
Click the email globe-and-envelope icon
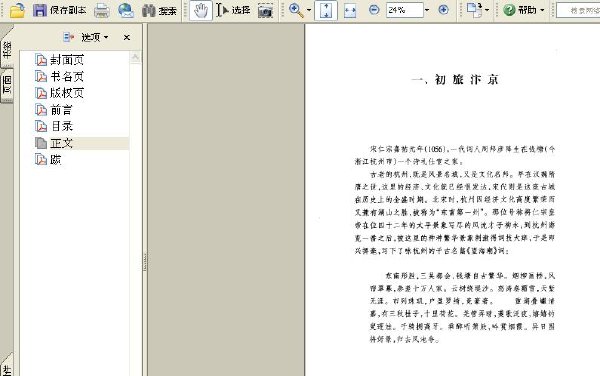pyautogui.click(x=126, y=10)
